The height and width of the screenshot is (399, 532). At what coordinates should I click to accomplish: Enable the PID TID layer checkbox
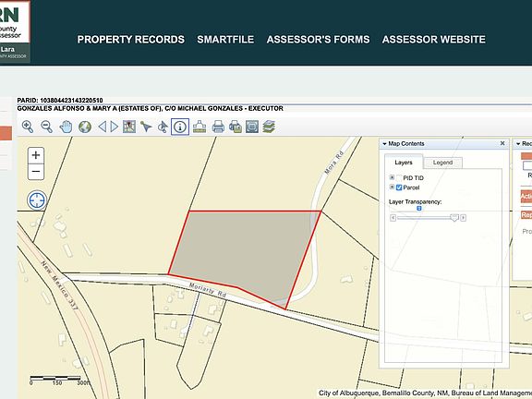[x=399, y=178]
